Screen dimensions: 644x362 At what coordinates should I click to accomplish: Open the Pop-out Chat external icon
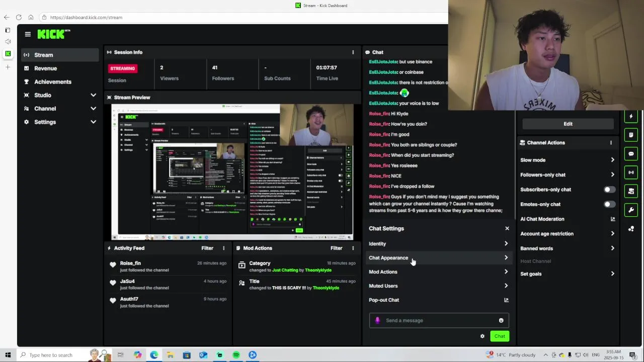pos(506,300)
